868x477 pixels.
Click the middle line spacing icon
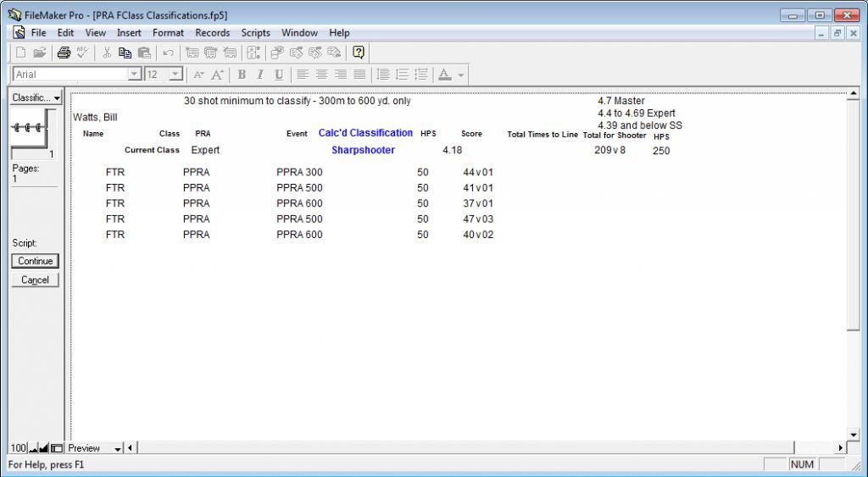(x=402, y=75)
